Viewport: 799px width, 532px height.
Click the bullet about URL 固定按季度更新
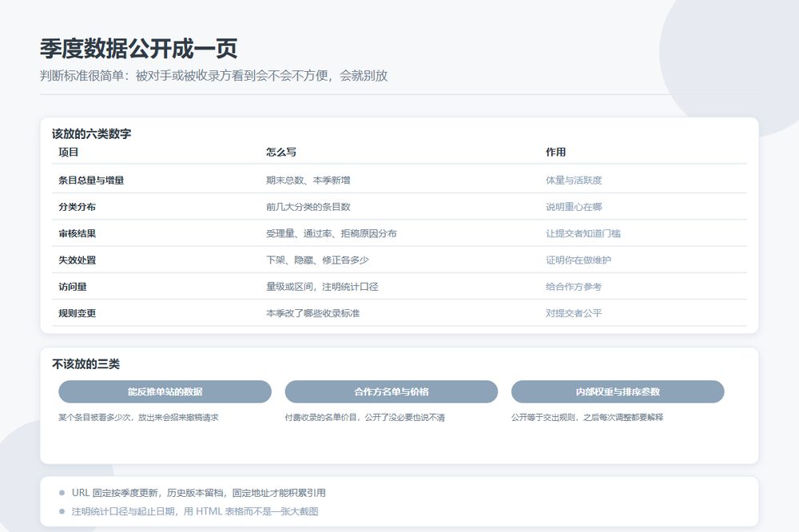199,493
